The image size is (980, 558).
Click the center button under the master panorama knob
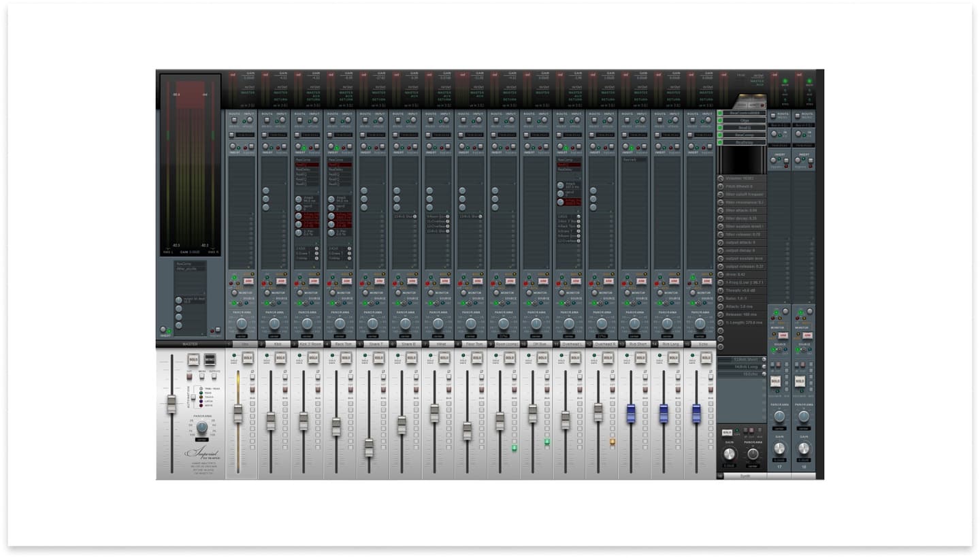click(x=201, y=439)
